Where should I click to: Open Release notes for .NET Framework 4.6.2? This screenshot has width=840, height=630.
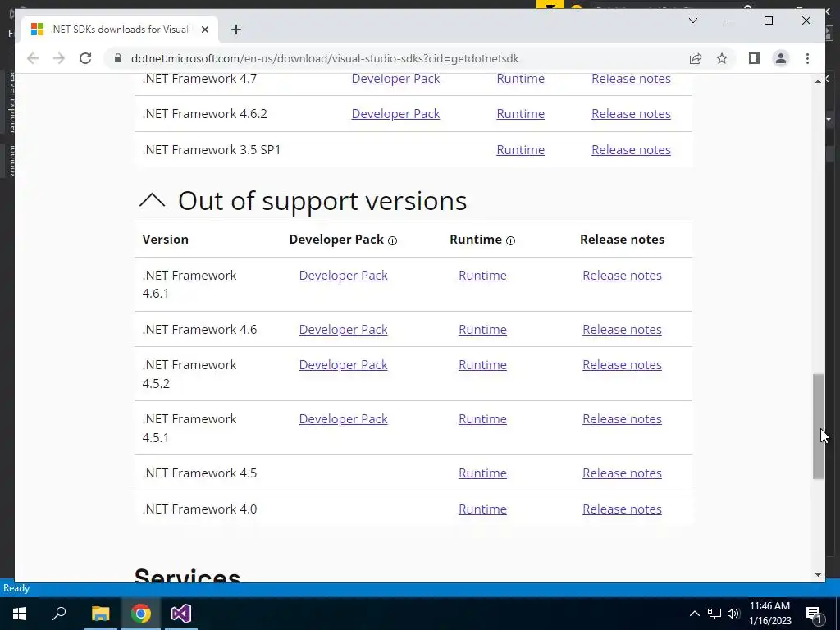pyautogui.click(x=631, y=113)
